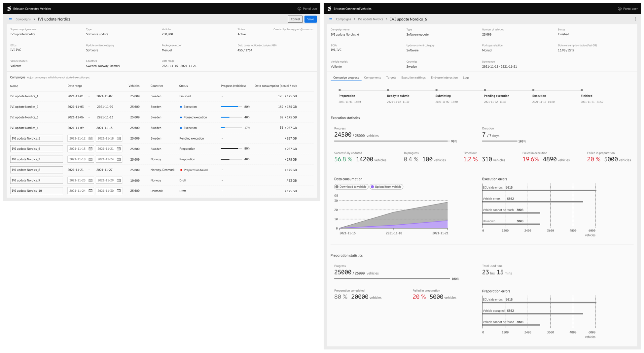Open the hamburger menu beside the left Campaigns breadcrumb
This screenshot has height=353, width=644.
pos(10,19)
